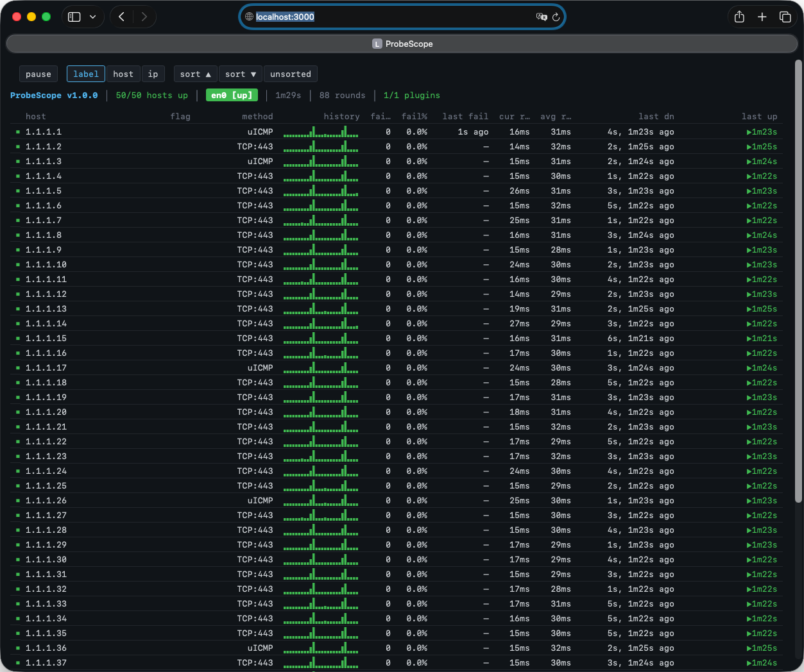Click the method column header

coord(257,116)
